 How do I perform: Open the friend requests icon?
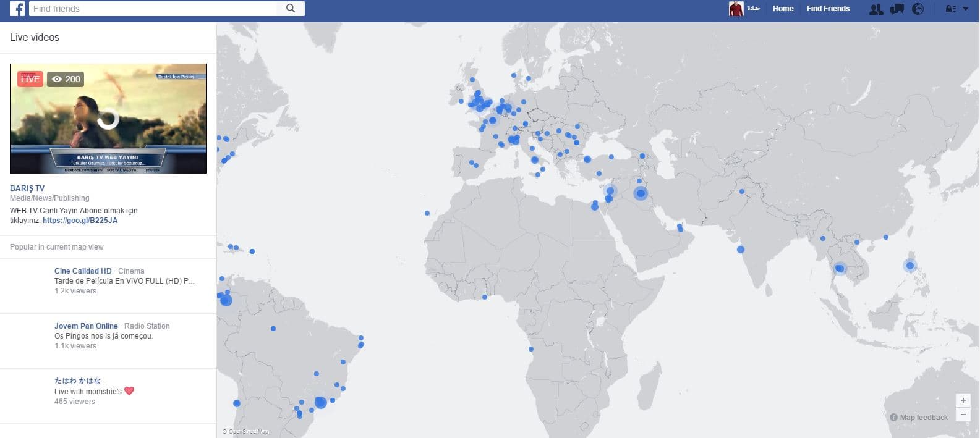[876, 9]
